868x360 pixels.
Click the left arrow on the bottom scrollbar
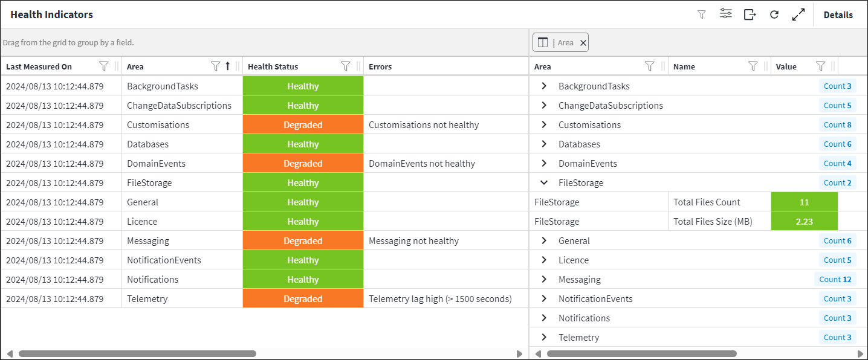pos(8,353)
